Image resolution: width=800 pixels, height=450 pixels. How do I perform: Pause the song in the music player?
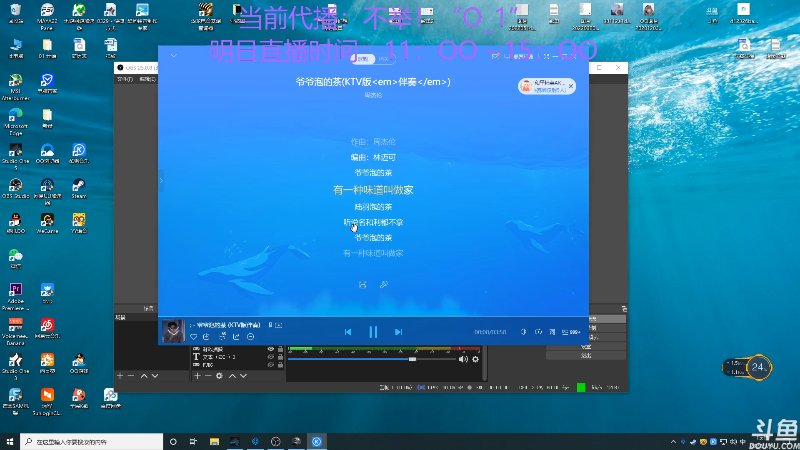click(x=373, y=332)
